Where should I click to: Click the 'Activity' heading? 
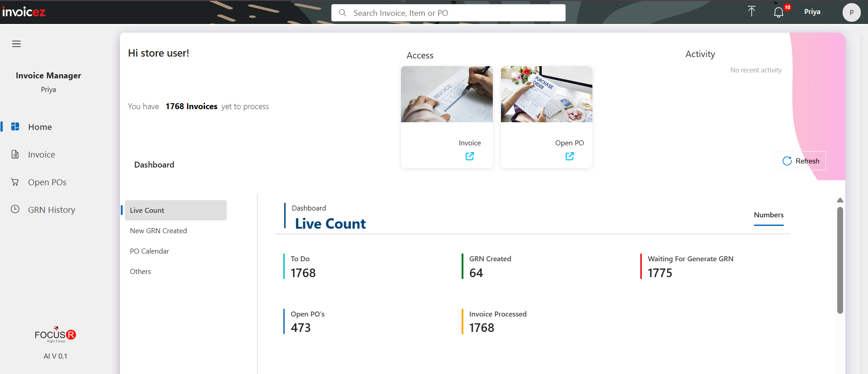700,54
